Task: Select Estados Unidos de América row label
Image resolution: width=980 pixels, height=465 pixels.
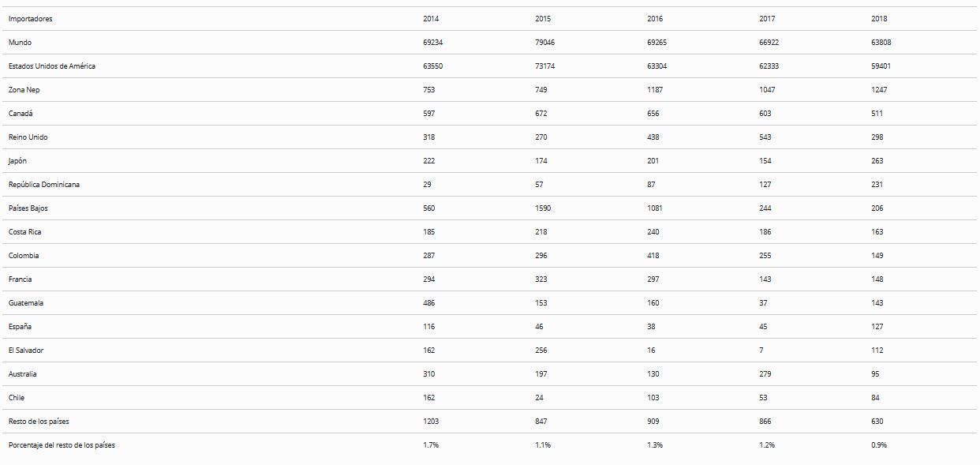Action: pos(52,66)
